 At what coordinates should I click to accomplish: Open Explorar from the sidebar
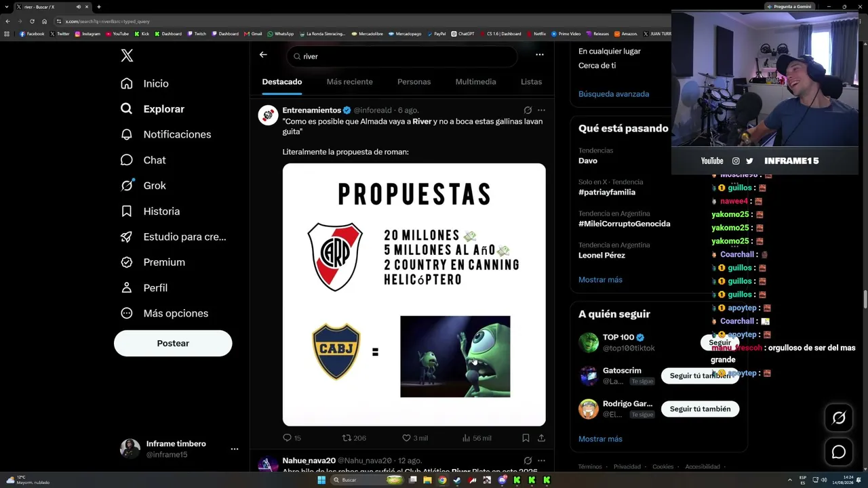(152, 109)
